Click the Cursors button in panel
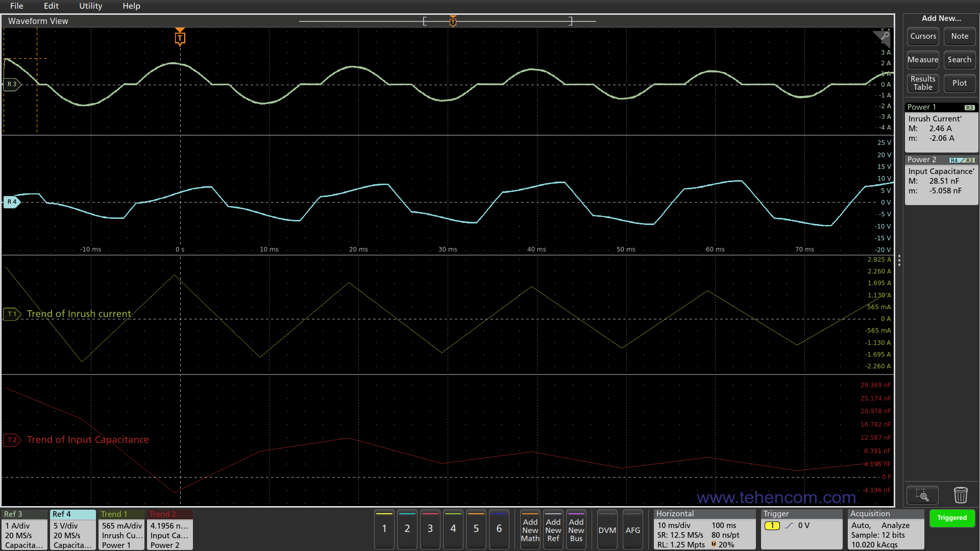The height and width of the screenshot is (551, 980). [x=923, y=36]
